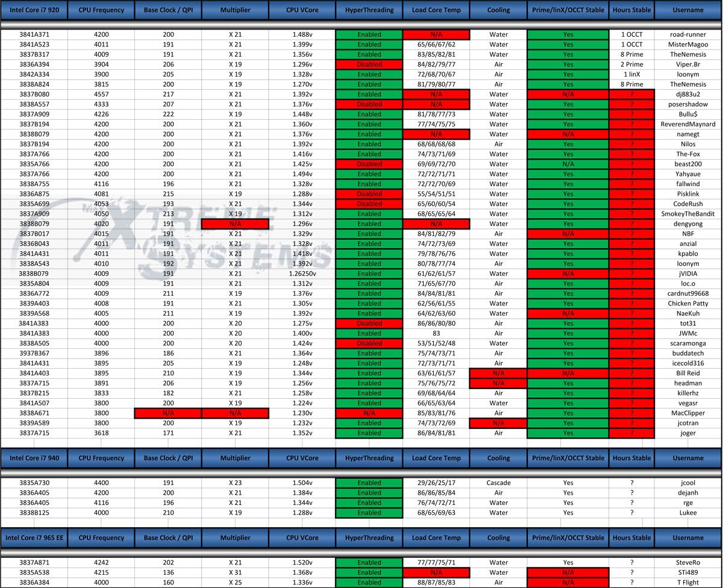Select CPU frequency '4400'

pos(101,483)
